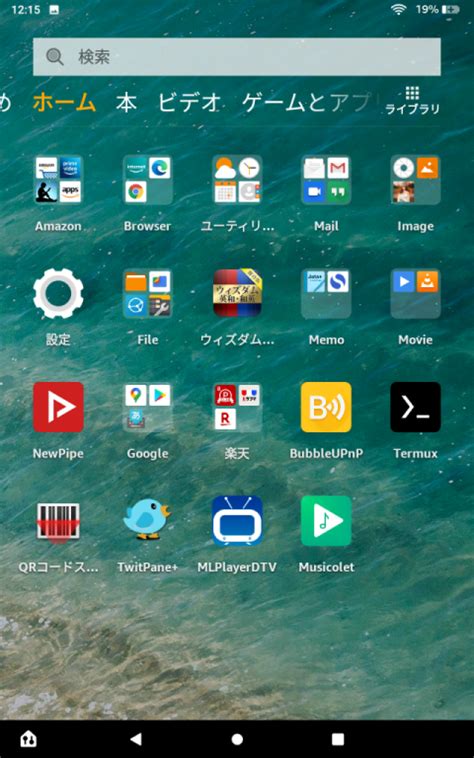Launch the 設定 settings app

(x=58, y=293)
